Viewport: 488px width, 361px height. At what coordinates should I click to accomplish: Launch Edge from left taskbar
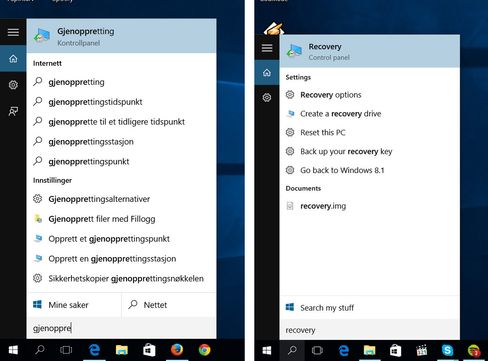(95, 350)
